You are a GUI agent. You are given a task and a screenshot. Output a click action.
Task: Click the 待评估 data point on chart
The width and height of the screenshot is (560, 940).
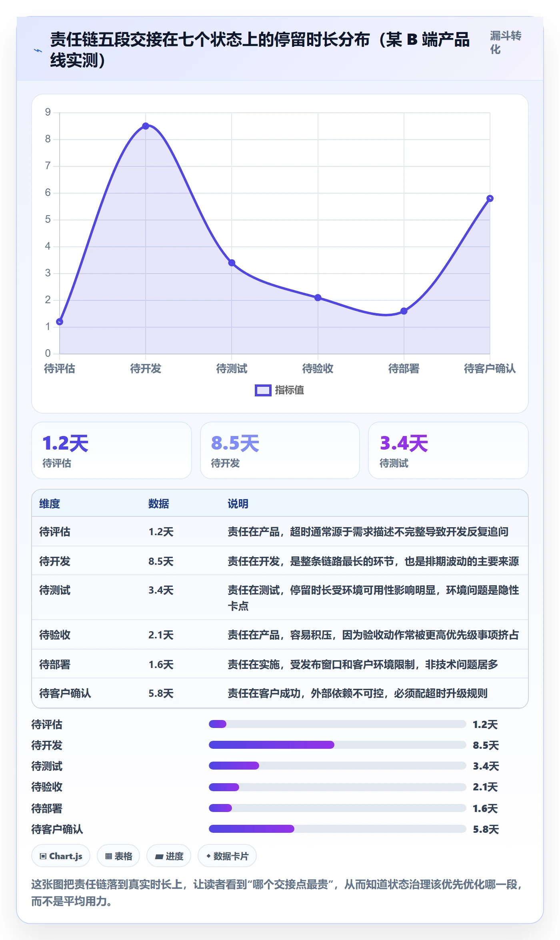click(x=60, y=322)
